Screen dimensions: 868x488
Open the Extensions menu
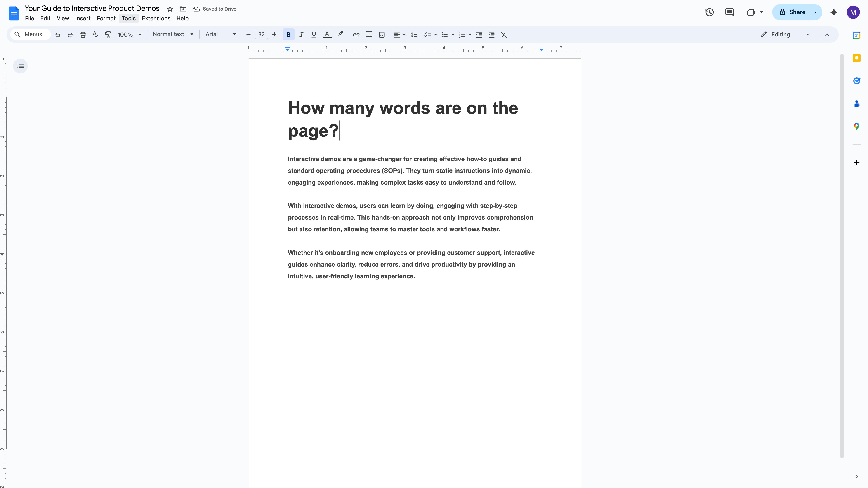pos(156,19)
